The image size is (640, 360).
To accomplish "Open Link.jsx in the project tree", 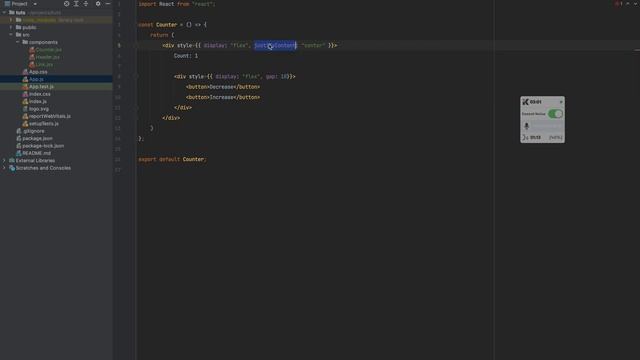I will (x=44, y=64).
